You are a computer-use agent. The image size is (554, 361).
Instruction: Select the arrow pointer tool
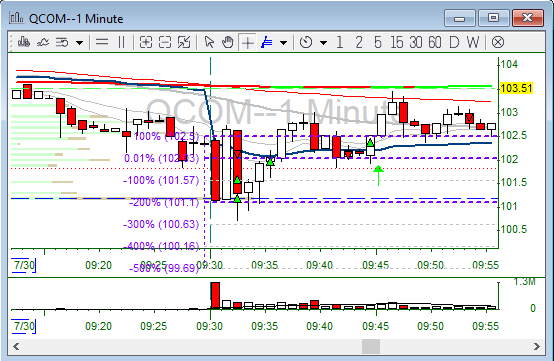209,42
